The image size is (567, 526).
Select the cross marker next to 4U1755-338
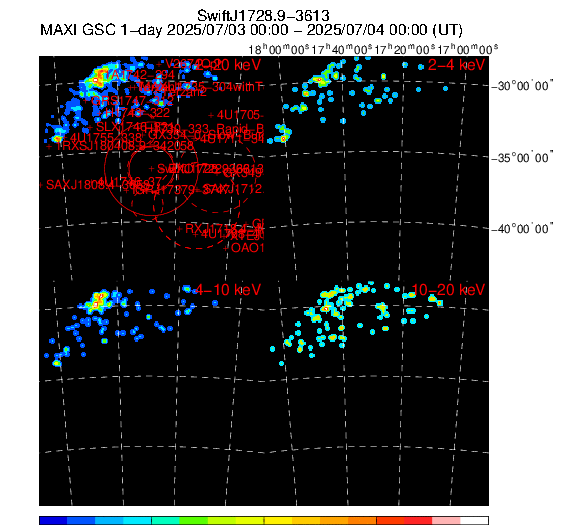click(64, 138)
